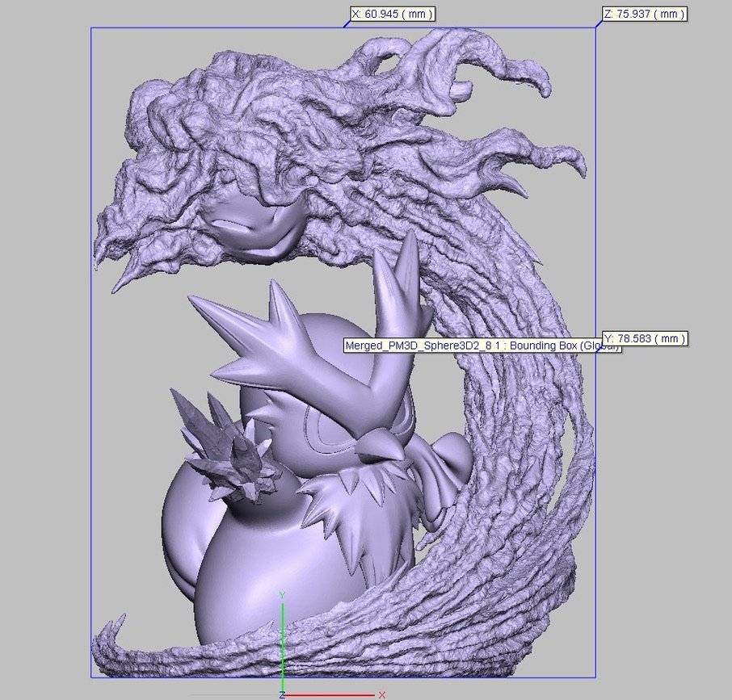Click the X: 60.945 mm dimension label
This screenshot has width=732, height=700.
[x=393, y=14]
